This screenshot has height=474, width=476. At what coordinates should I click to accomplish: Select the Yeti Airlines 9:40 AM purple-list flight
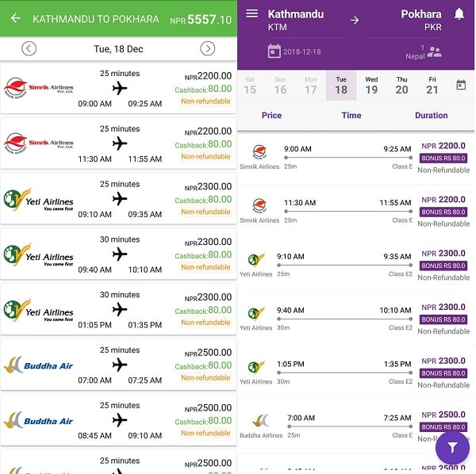click(355, 319)
